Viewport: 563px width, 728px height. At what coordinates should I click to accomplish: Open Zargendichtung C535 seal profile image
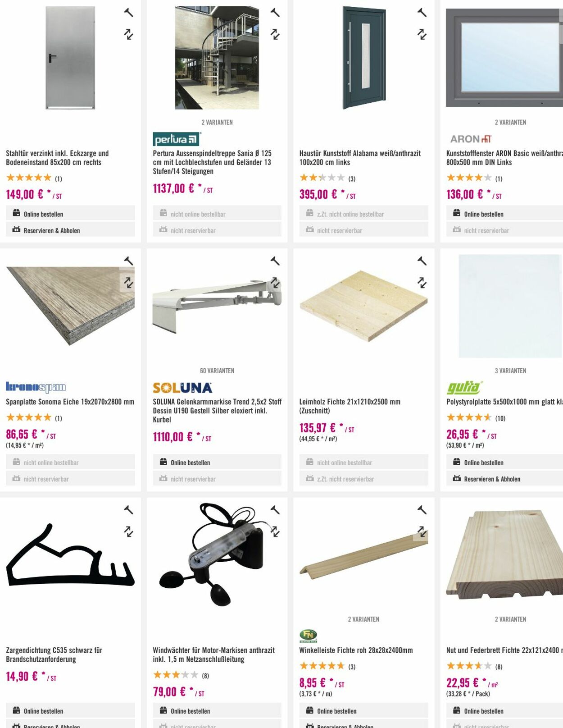pos(70,554)
